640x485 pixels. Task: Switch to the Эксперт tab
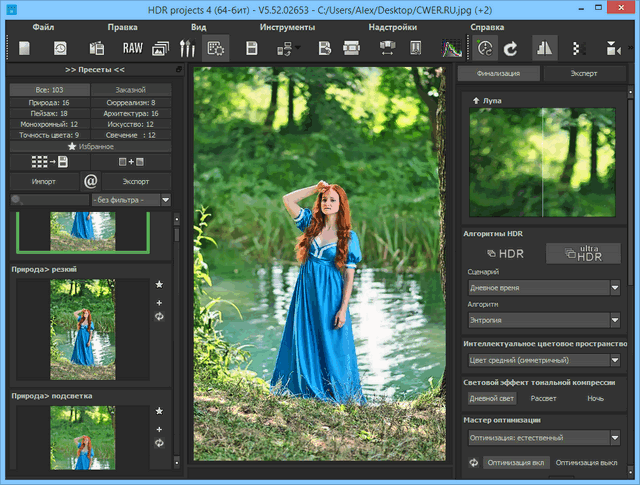pos(584,73)
